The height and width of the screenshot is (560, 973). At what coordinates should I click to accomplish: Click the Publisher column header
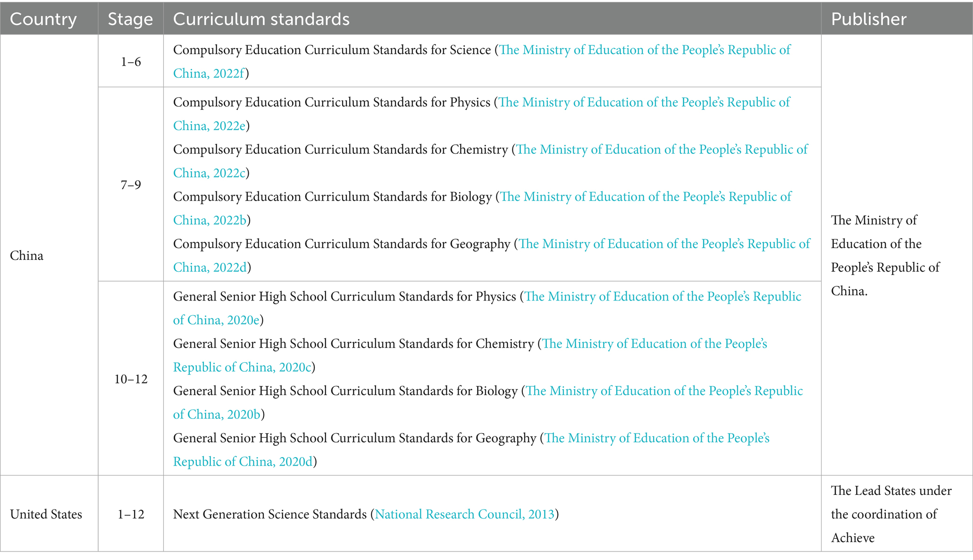tap(868, 19)
